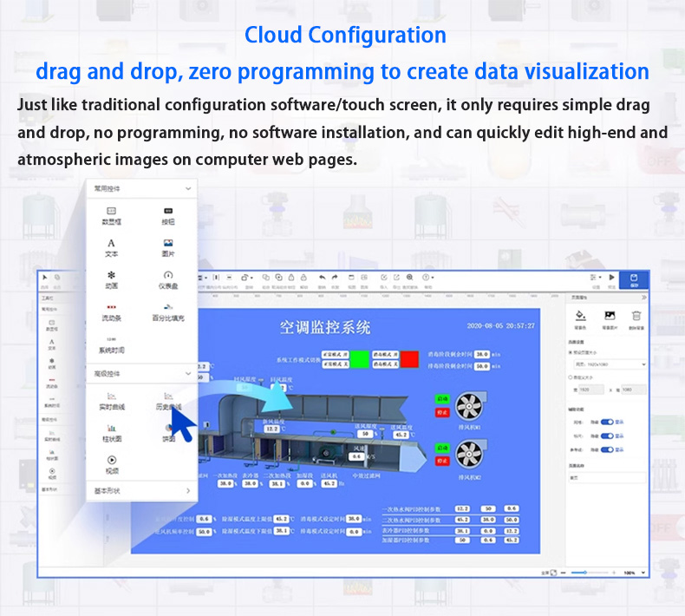This screenshot has height=616, width=685.
Task: Select the 流动条 flow bar widget
Action: pyautogui.click(x=111, y=312)
